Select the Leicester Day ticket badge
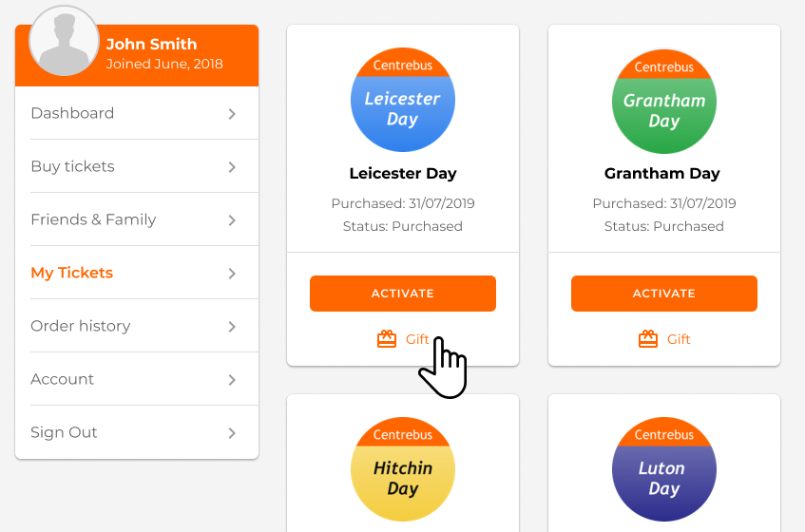Screen dimensions: 805x532 [403, 100]
